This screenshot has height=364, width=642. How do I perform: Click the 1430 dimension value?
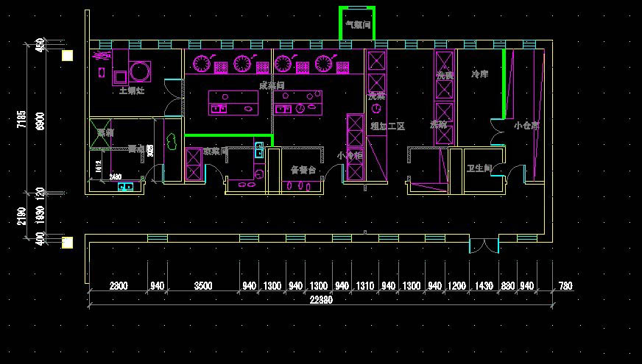point(484,285)
